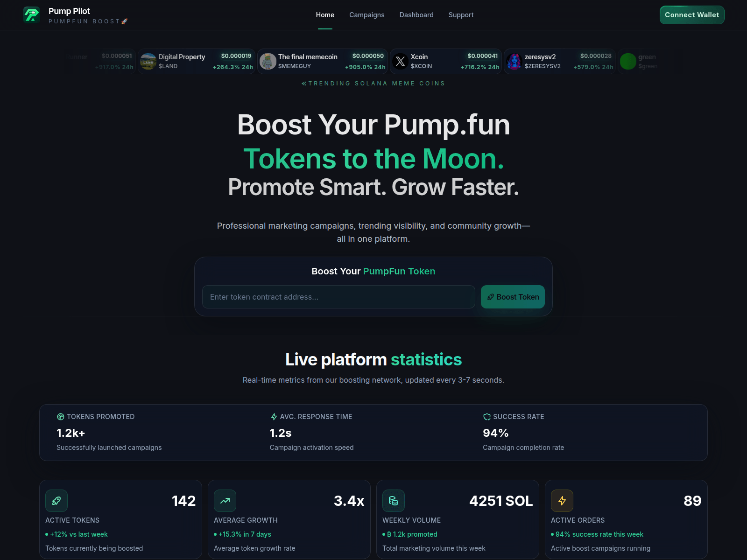This screenshot has height=560, width=747.
Task: Click the zeresysv2 token avatar
Action: 514,61
